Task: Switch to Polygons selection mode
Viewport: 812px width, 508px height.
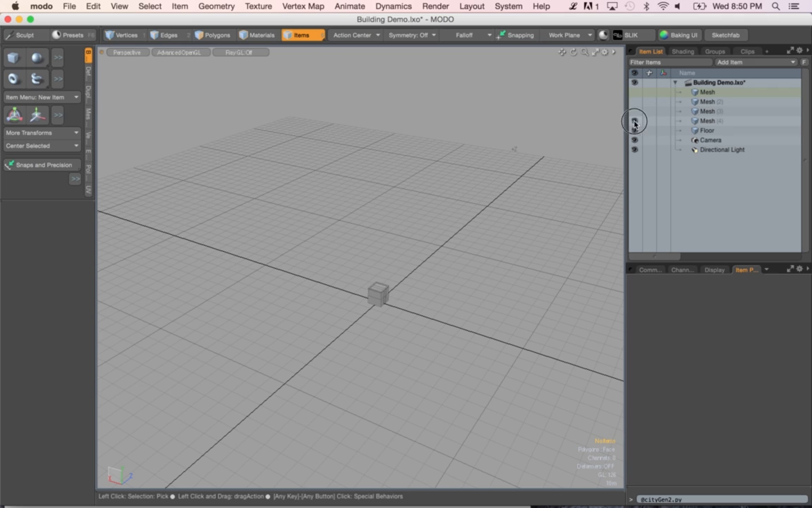Action: point(213,35)
